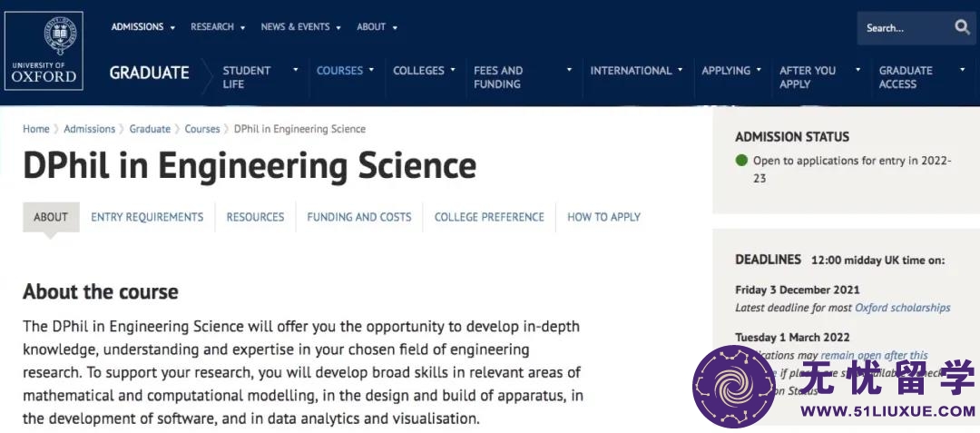The height and width of the screenshot is (433, 980).
Task: Follow the Oxford scholarships link
Action: click(903, 308)
